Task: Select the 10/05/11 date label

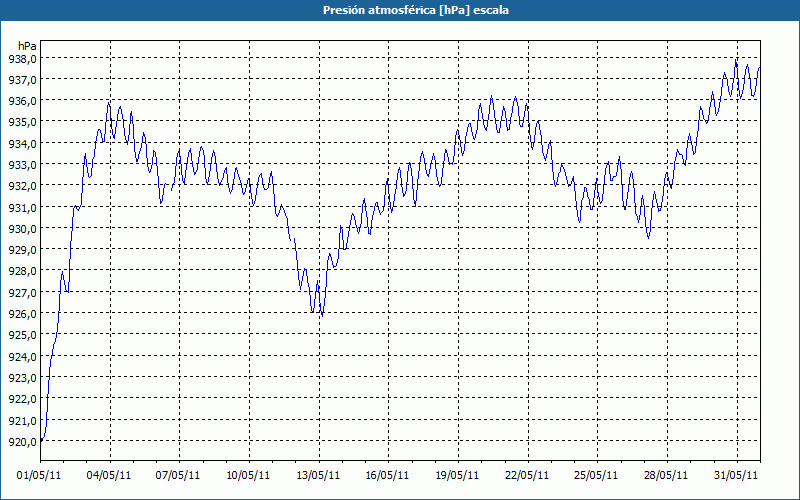Action: coord(248,476)
